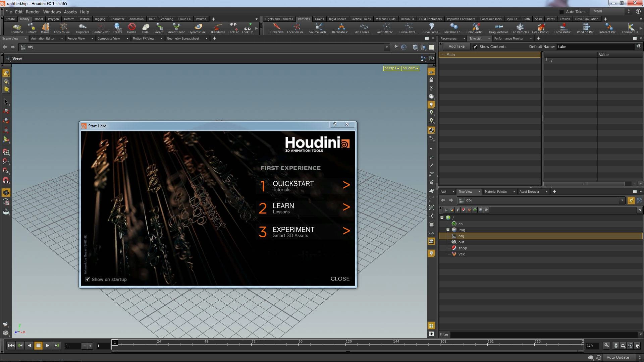Open the Windows menu

click(52, 12)
